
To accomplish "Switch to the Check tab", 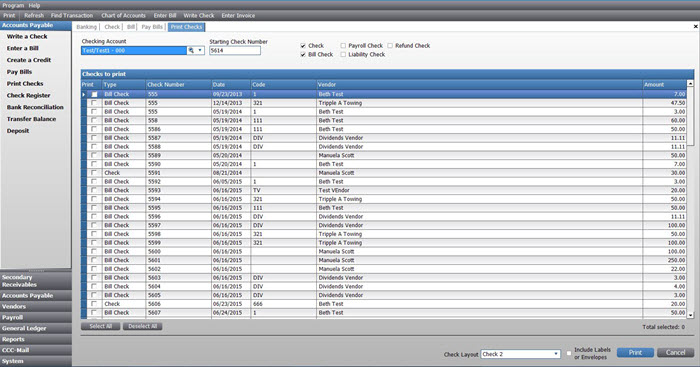I will (x=112, y=27).
